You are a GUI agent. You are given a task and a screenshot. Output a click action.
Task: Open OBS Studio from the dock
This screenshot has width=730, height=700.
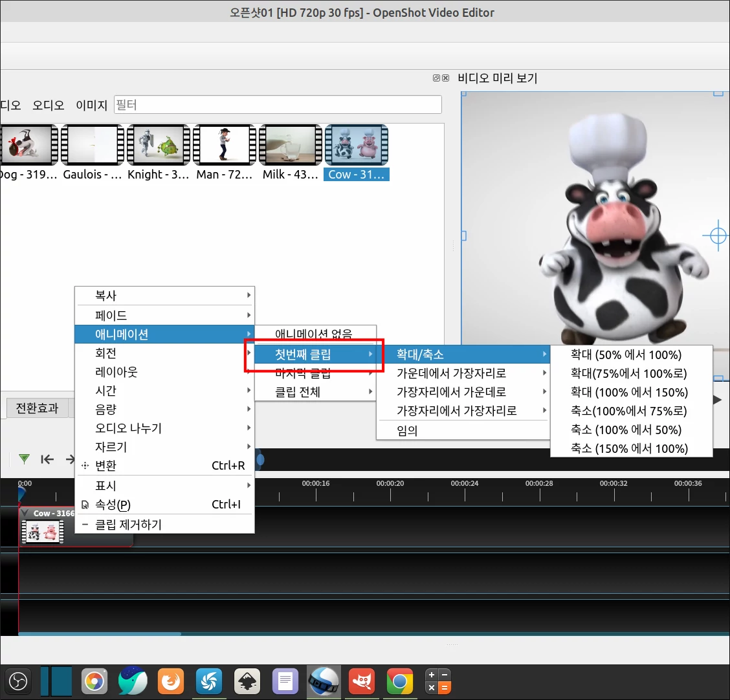[18, 681]
